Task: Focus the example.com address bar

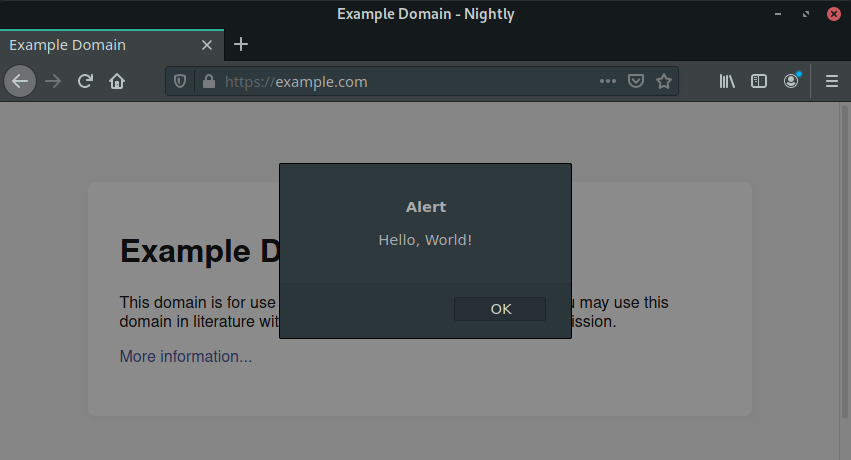Action: click(x=400, y=82)
